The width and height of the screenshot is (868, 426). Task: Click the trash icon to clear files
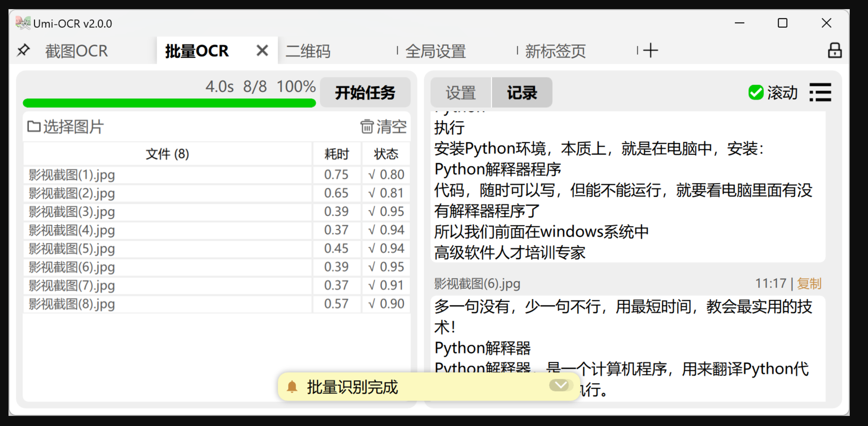[367, 126]
